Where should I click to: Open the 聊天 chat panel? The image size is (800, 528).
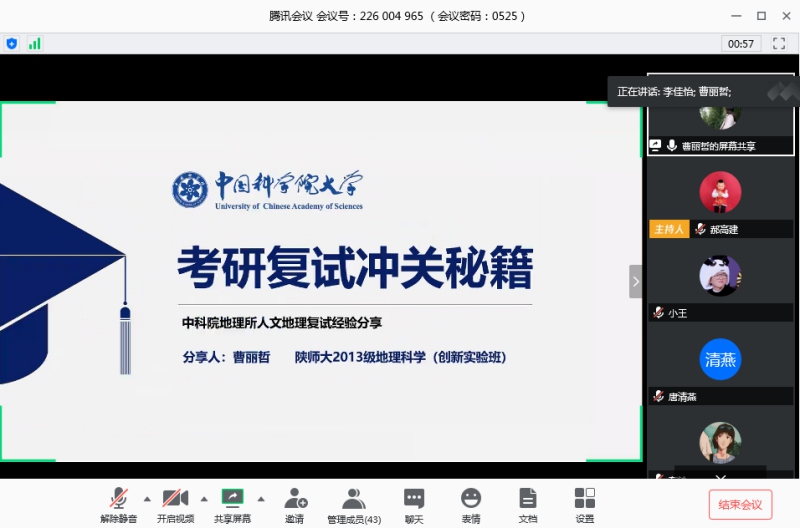tap(414, 499)
